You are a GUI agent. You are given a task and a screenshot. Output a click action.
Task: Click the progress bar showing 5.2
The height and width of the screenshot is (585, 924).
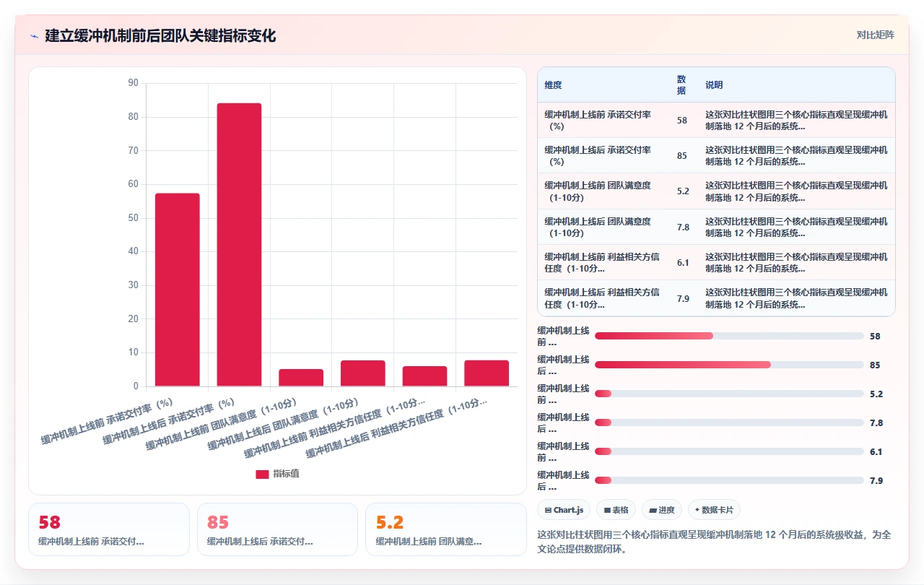(x=729, y=394)
